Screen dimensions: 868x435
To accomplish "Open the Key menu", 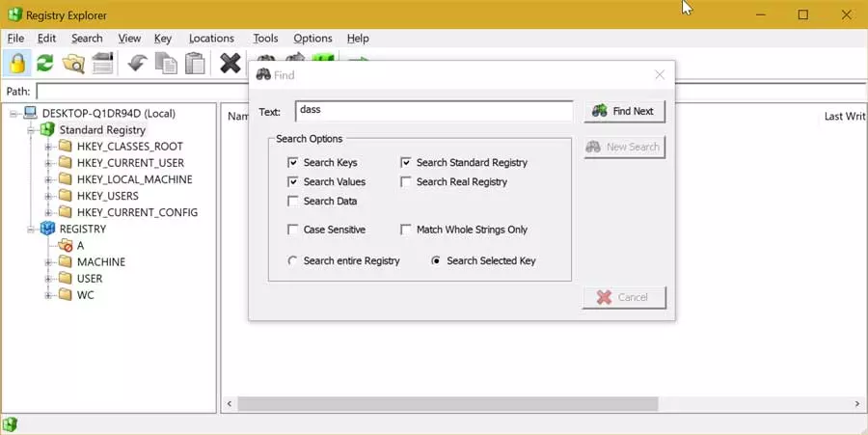I will click(163, 39).
